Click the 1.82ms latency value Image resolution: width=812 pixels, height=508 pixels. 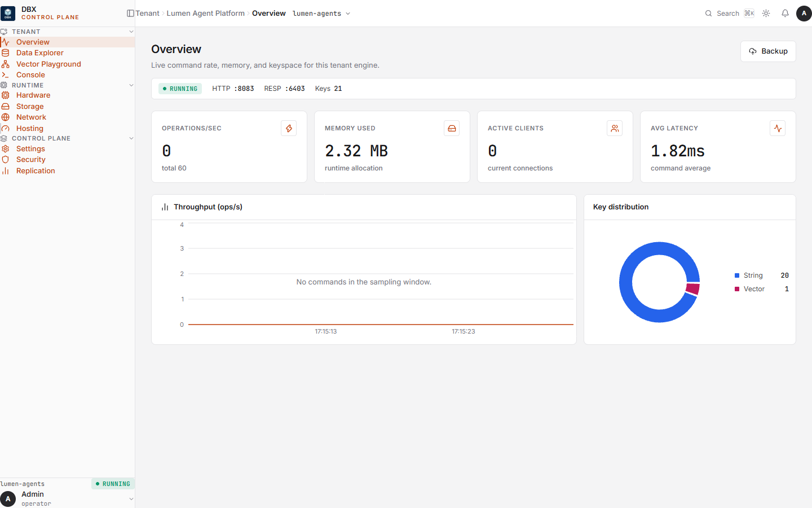pos(678,151)
